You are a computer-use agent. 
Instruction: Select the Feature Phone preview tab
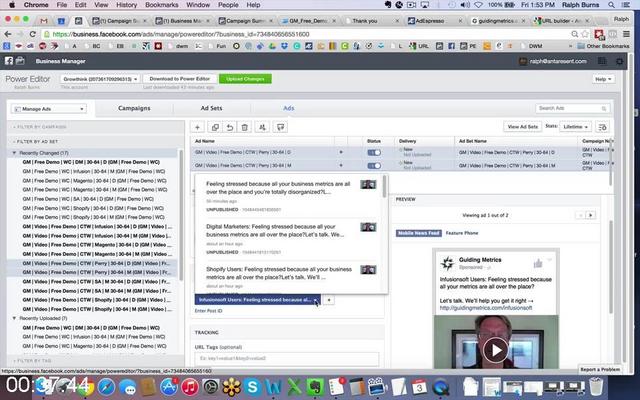462,233
